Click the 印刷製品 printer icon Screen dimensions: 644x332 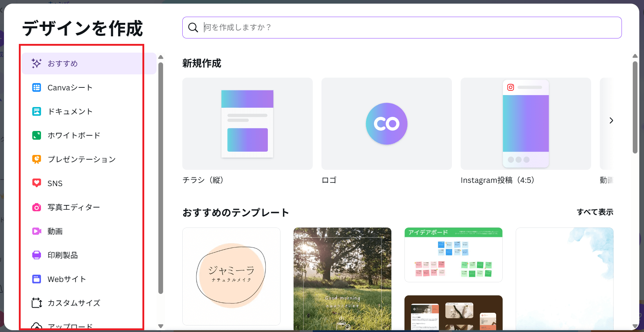(37, 255)
